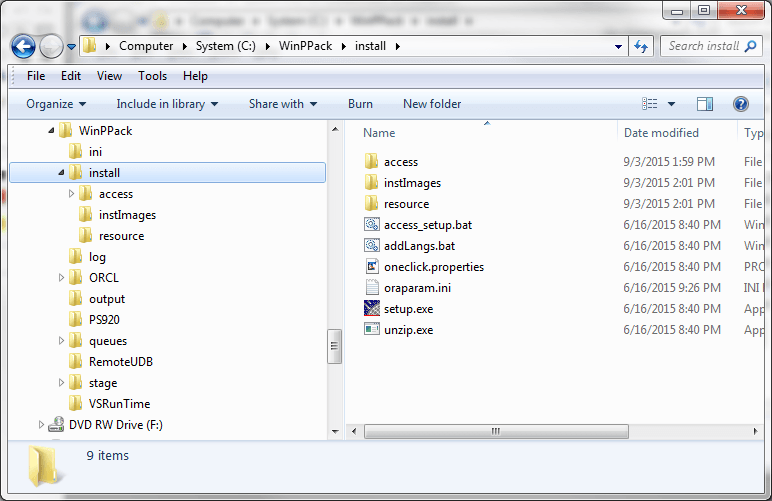Open the recent pages dropdown arrow
772x501 pixels.
(71, 47)
